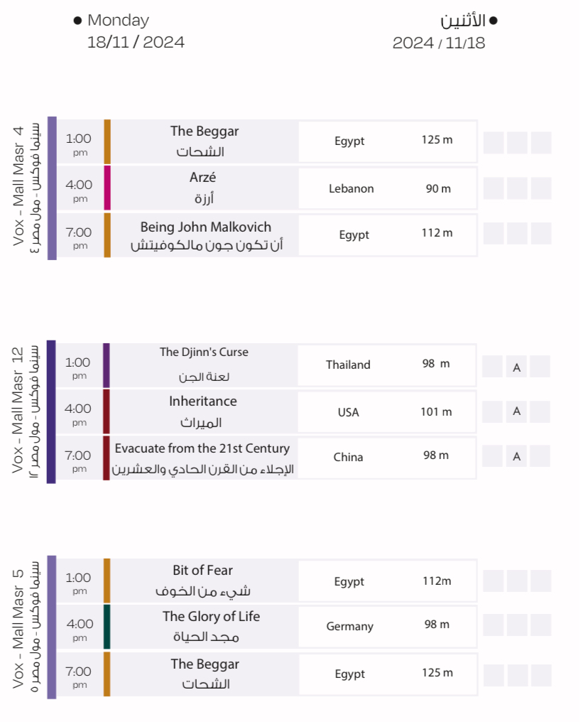Pick the dark red bar next to Inheritance
The image size is (588, 722).
[x=107, y=411]
